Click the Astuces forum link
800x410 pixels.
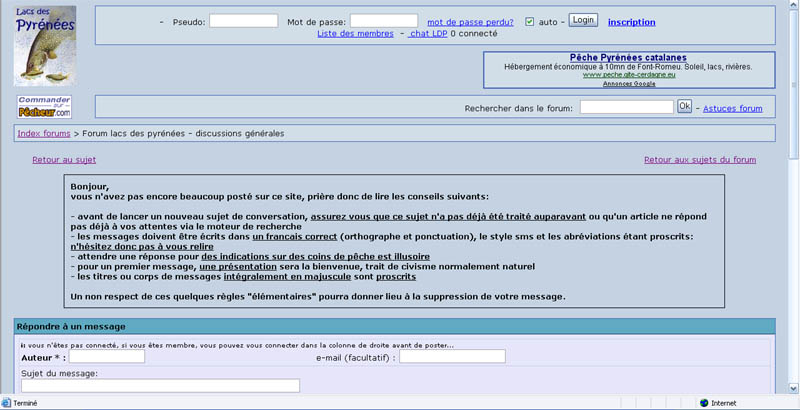(x=732, y=108)
